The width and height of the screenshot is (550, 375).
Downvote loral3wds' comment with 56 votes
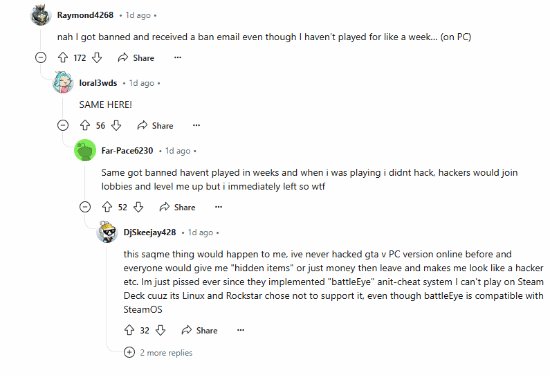click(x=116, y=125)
